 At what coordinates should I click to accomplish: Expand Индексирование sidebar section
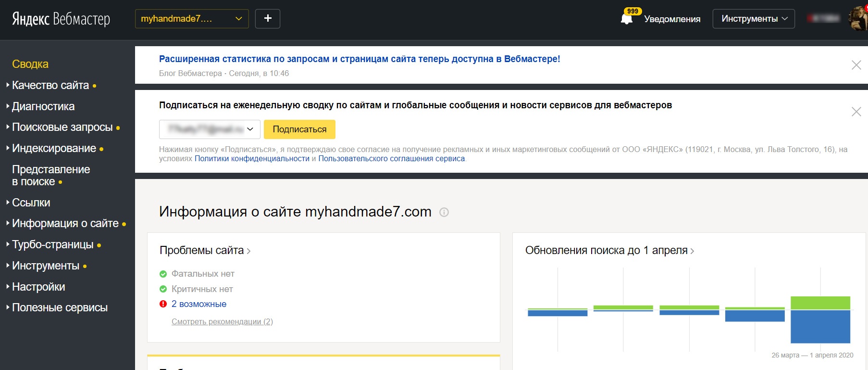coord(54,148)
